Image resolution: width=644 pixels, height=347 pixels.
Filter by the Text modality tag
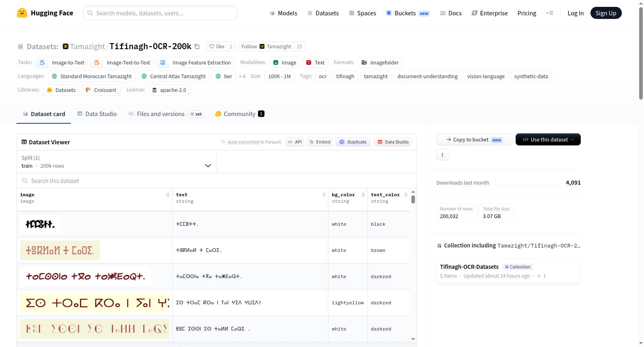[315, 62]
